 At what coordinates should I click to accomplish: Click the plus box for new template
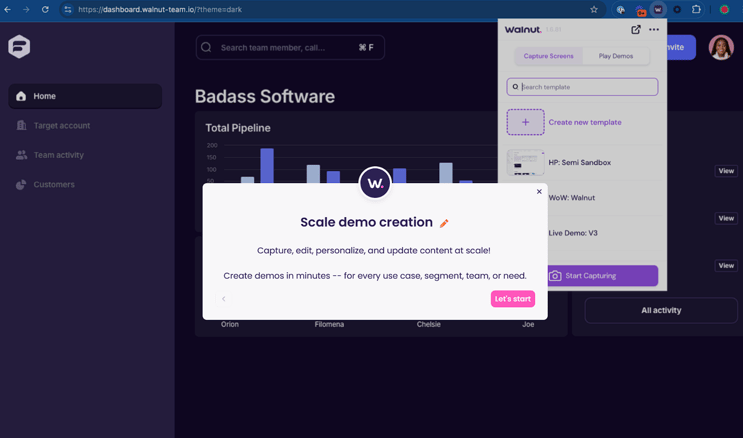[x=526, y=122]
